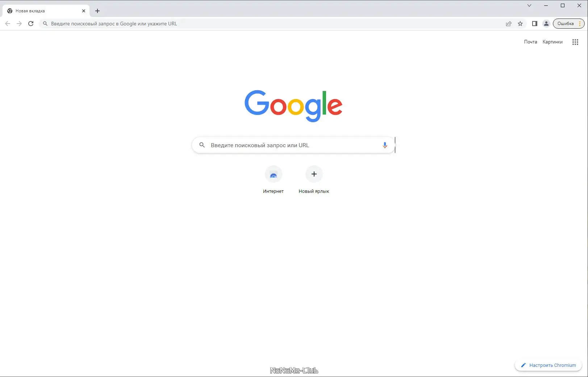
Task: Close the Новая вкладка tab
Action: click(84, 11)
